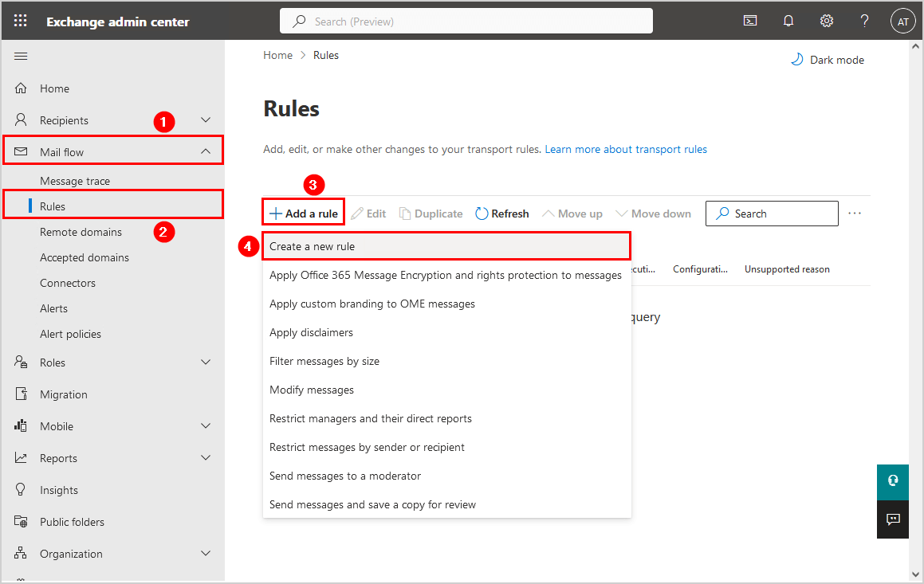Open Learn more about transport rules link
Screen dimensions: 924x584
pyautogui.click(x=626, y=149)
